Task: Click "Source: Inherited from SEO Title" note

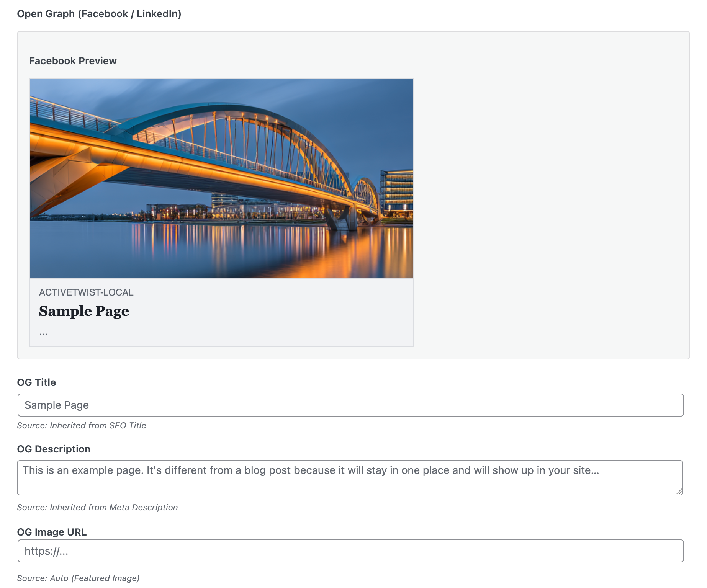Action: tap(82, 425)
